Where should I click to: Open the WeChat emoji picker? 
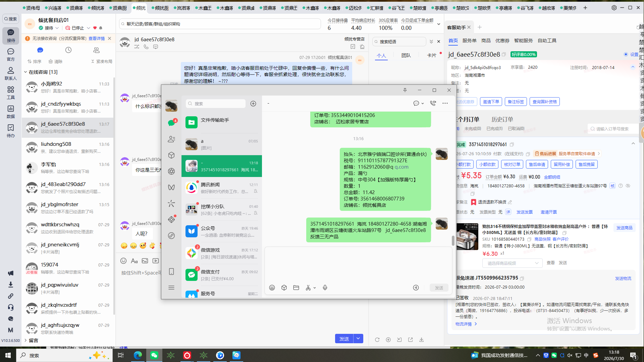click(272, 288)
